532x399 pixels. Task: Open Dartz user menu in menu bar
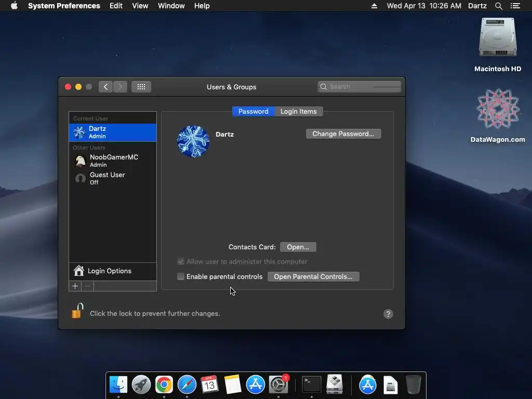click(477, 6)
